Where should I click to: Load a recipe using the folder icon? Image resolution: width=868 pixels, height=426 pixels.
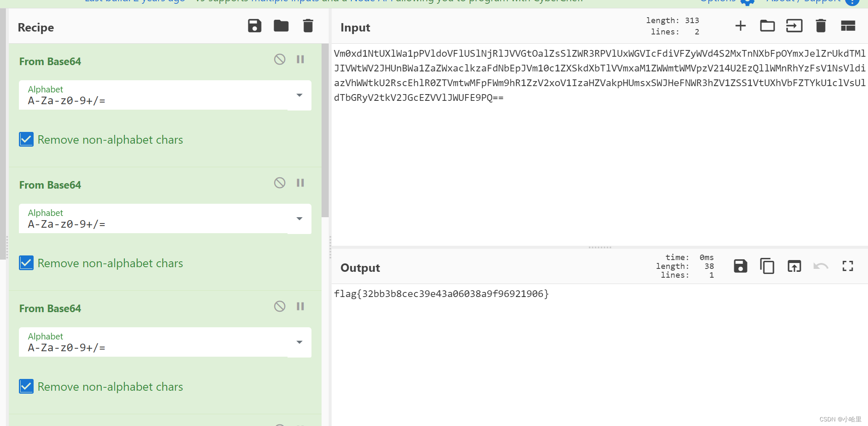point(281,26)
